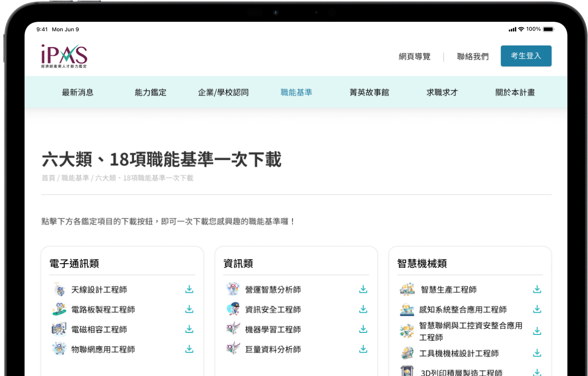The image size is (588, 376).
Task: Click the iPAS logo
Action: (x=64, y=56)
